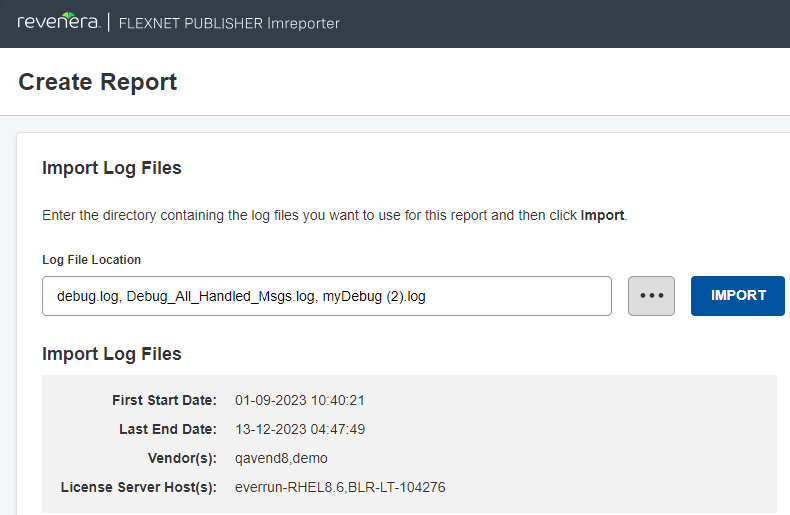Click the Create Report page heading
Screen dimensions: 790x515
pyautogui.click(x=98, y=82)
